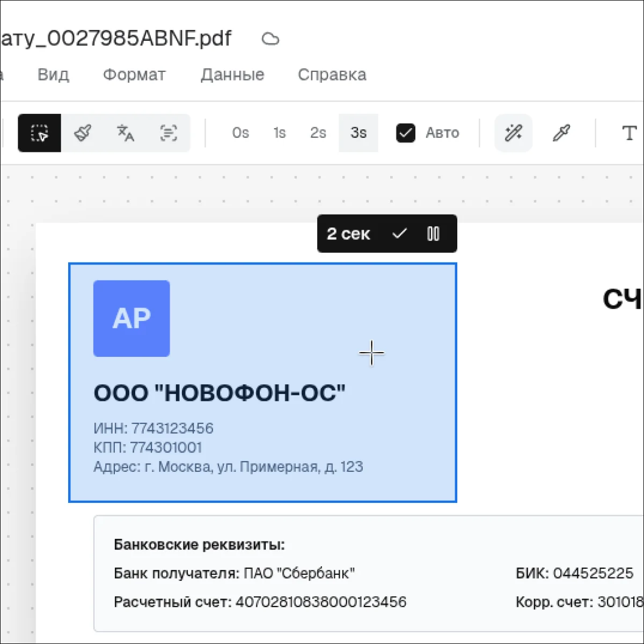The height and width of the screenshot is (644, 644).
Task: Uncheck the Авто checkbox
Action: pyautogui.click(x=406, y=133)
